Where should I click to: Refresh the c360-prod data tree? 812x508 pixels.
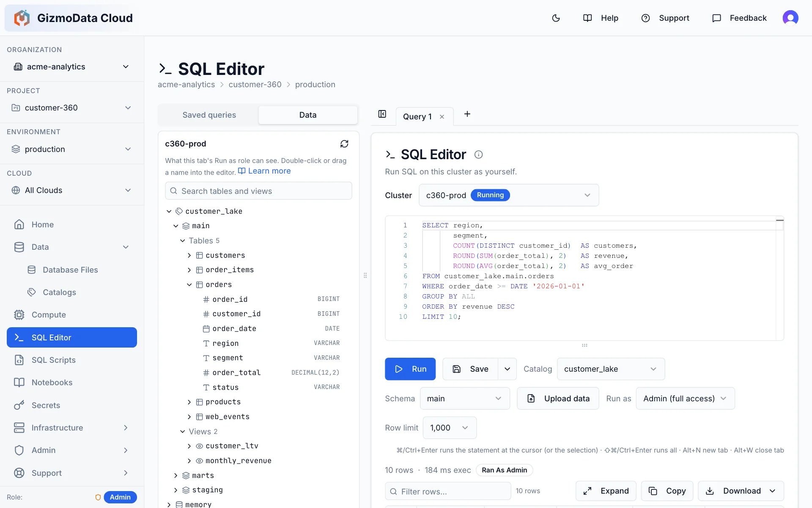pyautogui.click(x=344, y=144)
